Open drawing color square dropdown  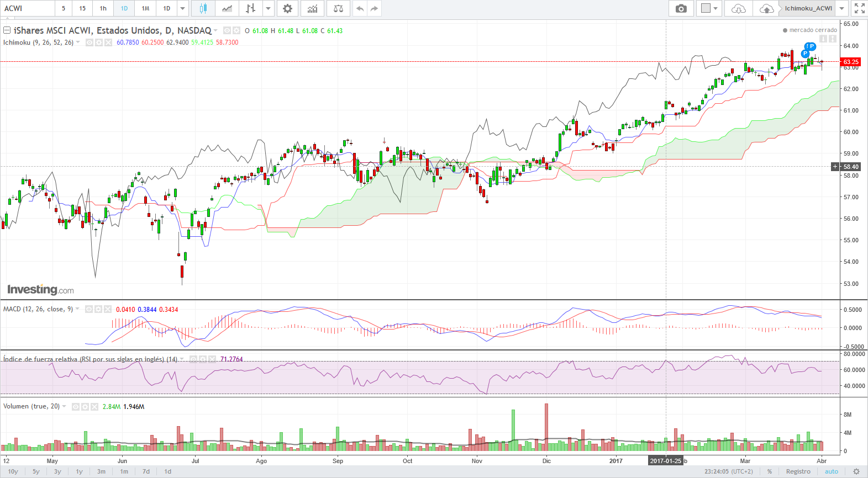709,8
